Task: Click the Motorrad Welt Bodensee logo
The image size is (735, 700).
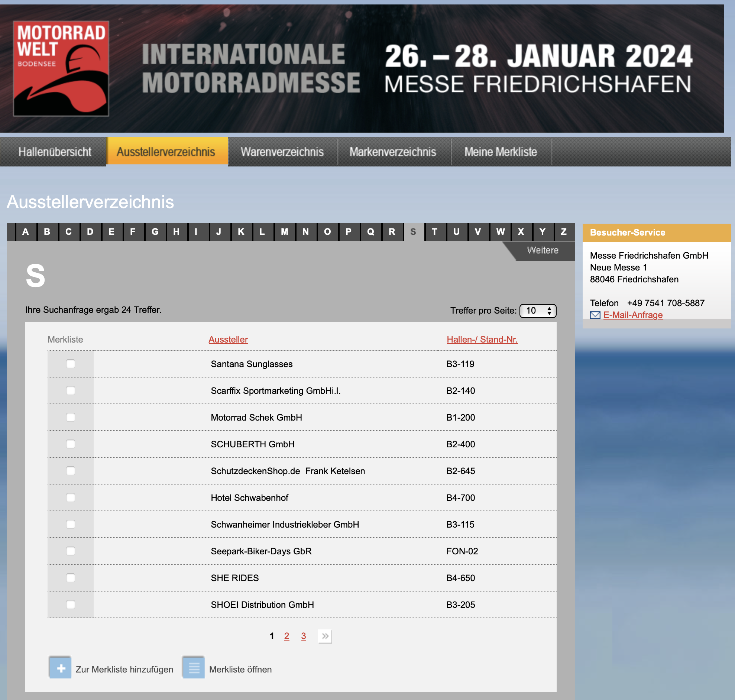Action: coord(61,68)
